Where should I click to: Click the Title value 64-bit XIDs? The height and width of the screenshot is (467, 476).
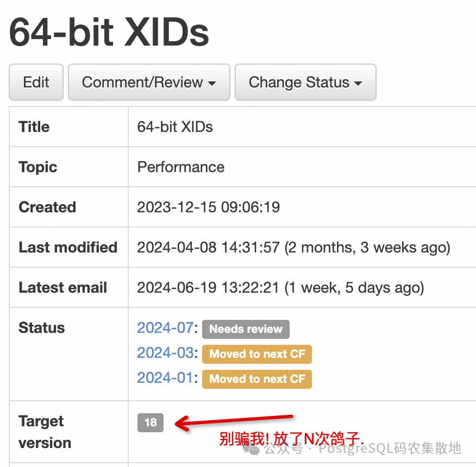175,127
